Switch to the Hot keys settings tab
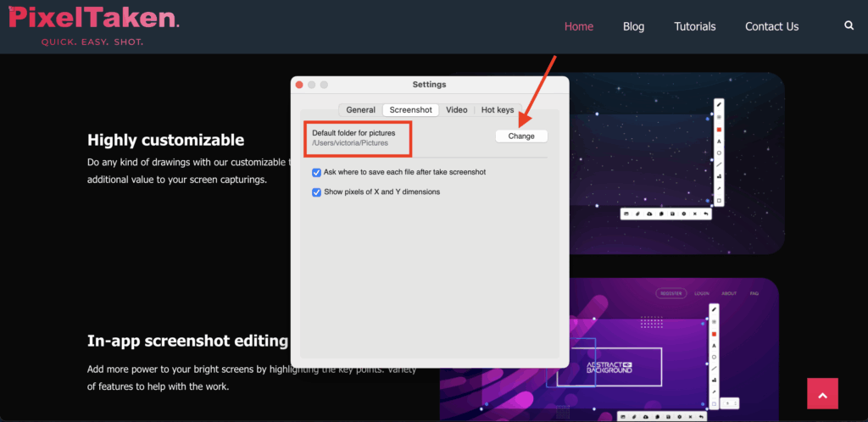Image resolution: width=868 pixels, height=422 pixels. 497,110
